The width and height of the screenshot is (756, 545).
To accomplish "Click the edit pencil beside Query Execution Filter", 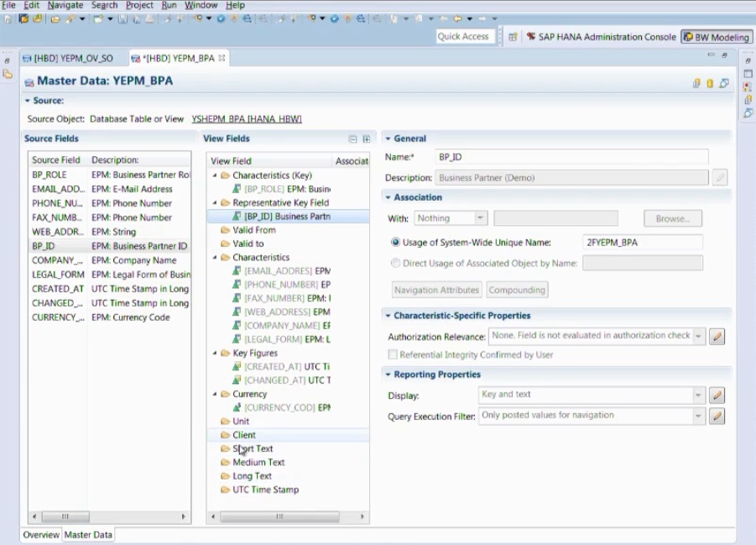I will (x=717, y=414).
